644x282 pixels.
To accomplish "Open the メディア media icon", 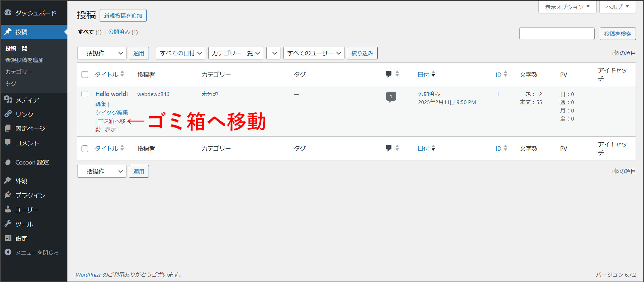I will click(x=8, y=99).
